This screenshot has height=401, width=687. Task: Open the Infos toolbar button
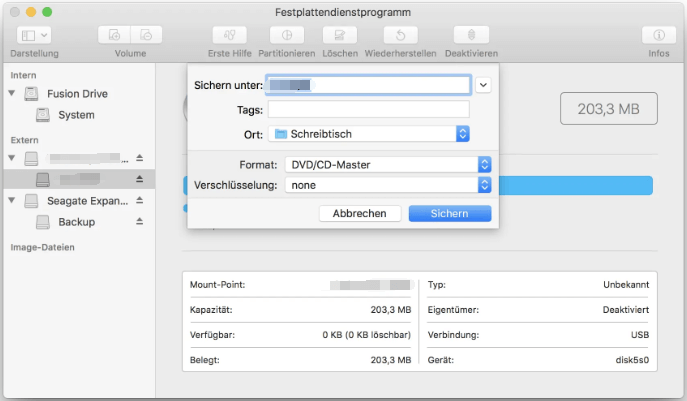(659, 35)
